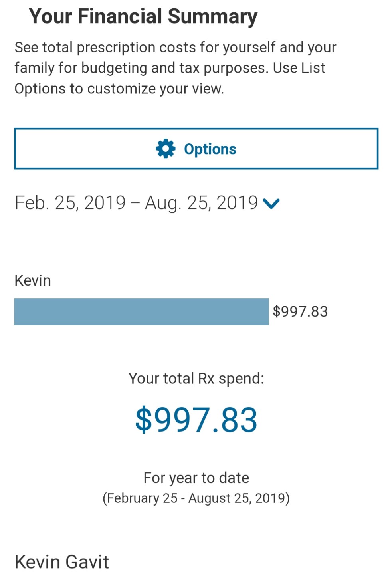Click Kevin's blue spending bar
Image resolution: width=392 pixels, height=573 pixels.
tap(141, 311)
